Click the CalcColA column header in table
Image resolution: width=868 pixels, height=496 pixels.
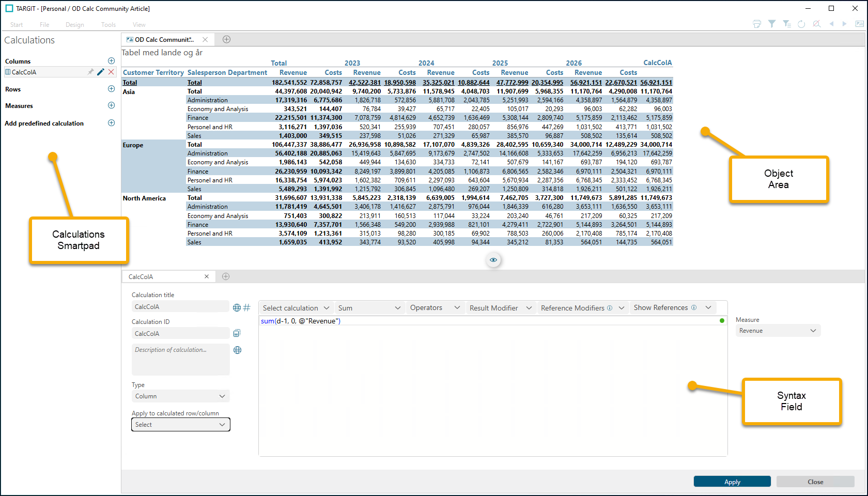[x=658, y=63]
